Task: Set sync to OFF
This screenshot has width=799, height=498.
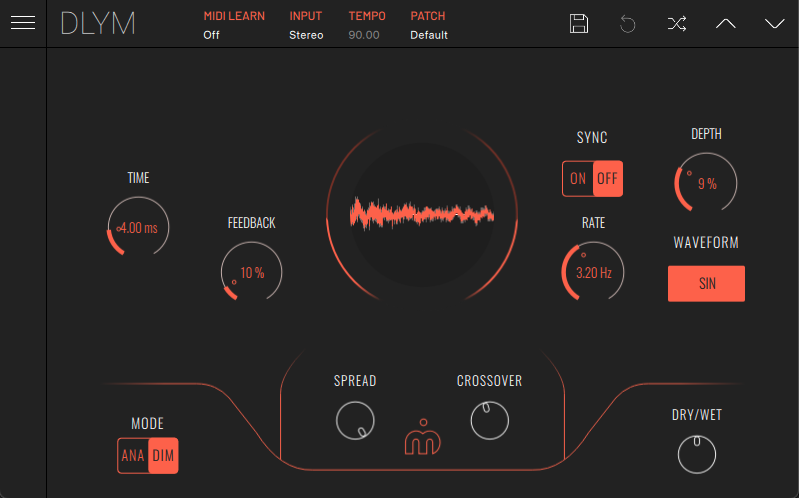Action: (607, 179)
